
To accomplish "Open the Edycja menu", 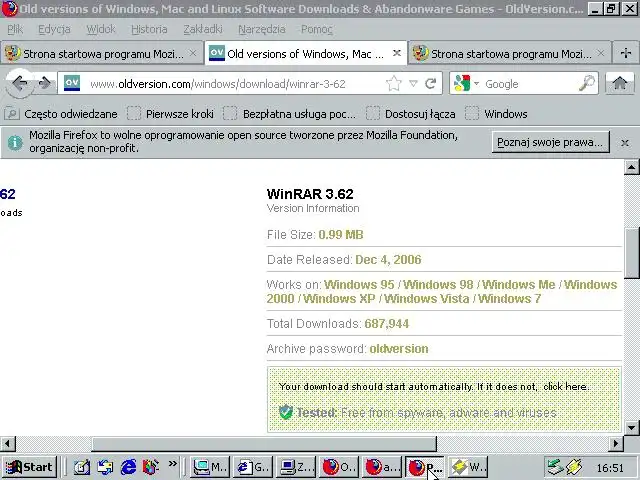I will pyautogui.click(x=54, y=29).
